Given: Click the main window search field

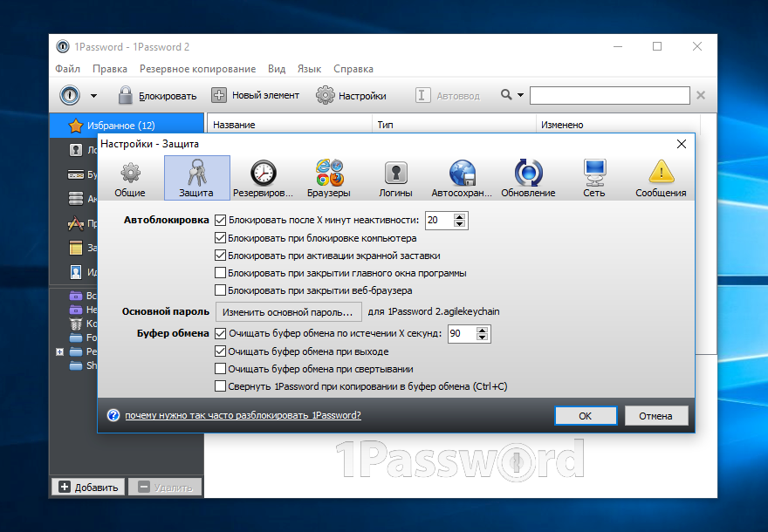Looking at the screenshot, I should click(x=610, y=95).
